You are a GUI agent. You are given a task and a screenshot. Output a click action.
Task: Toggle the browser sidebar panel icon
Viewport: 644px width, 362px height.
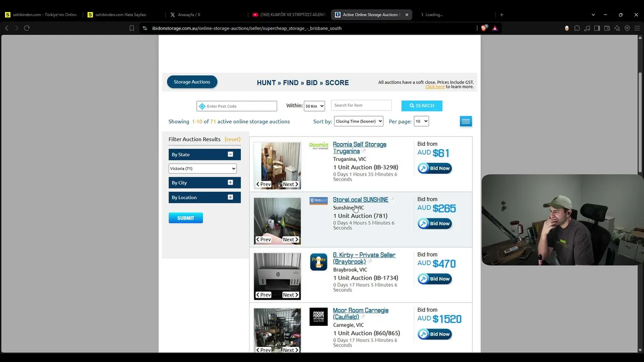pos(597,28)
